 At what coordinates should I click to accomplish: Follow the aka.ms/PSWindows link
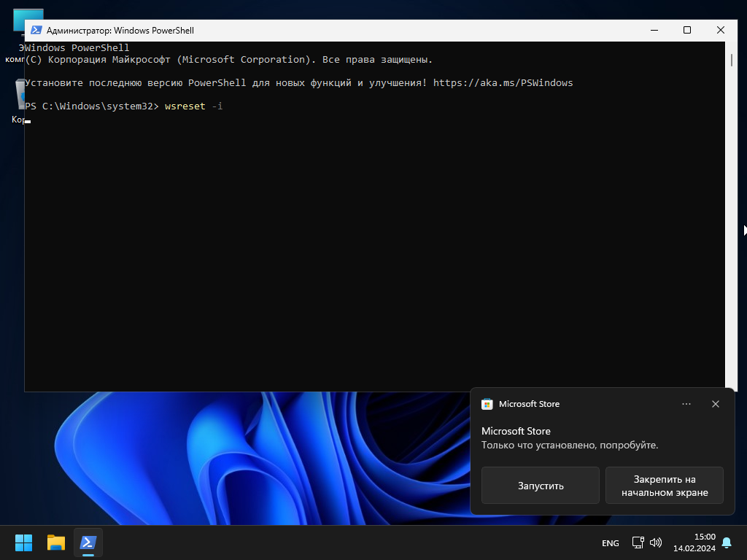click(x=503, y=83)
